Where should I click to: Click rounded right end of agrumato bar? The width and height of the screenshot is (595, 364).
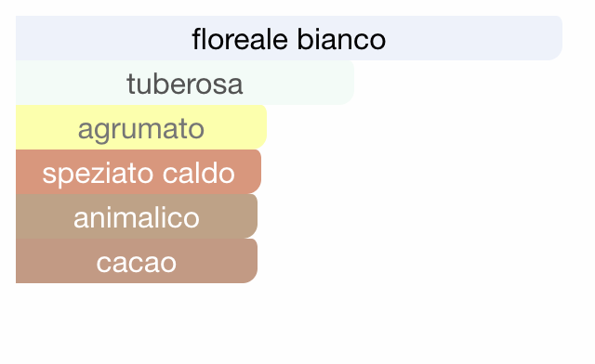pos(258,127)
